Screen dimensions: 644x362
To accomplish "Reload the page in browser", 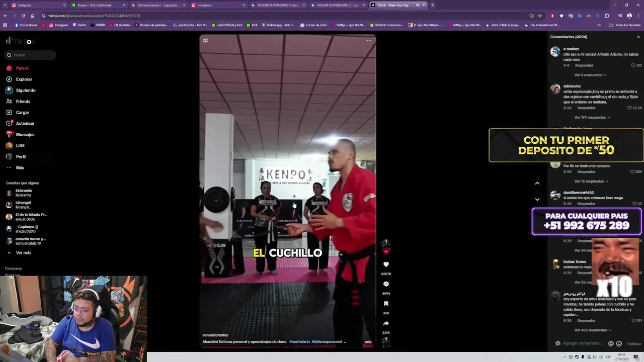I will (x=23, y=16).
